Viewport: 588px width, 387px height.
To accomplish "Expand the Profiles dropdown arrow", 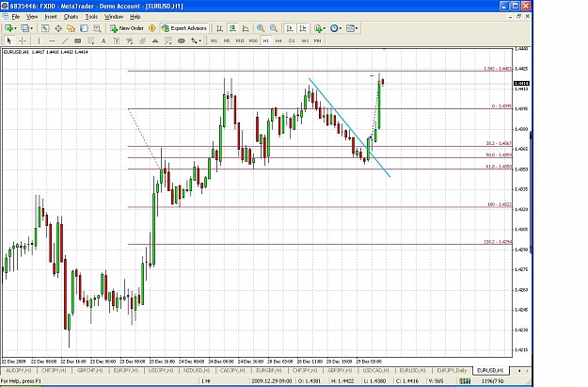I will click(31, 28).
